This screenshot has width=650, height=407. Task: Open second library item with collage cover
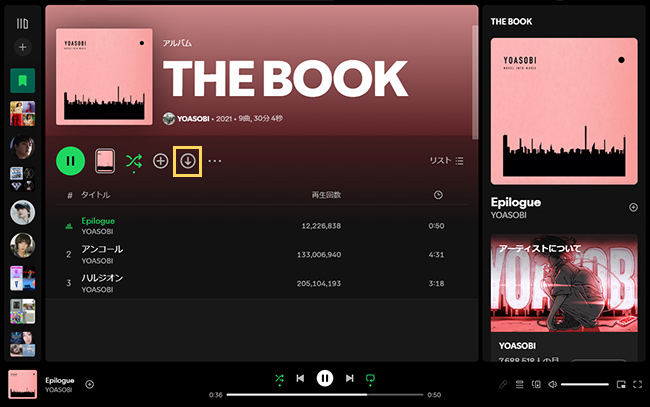[22, 114]
